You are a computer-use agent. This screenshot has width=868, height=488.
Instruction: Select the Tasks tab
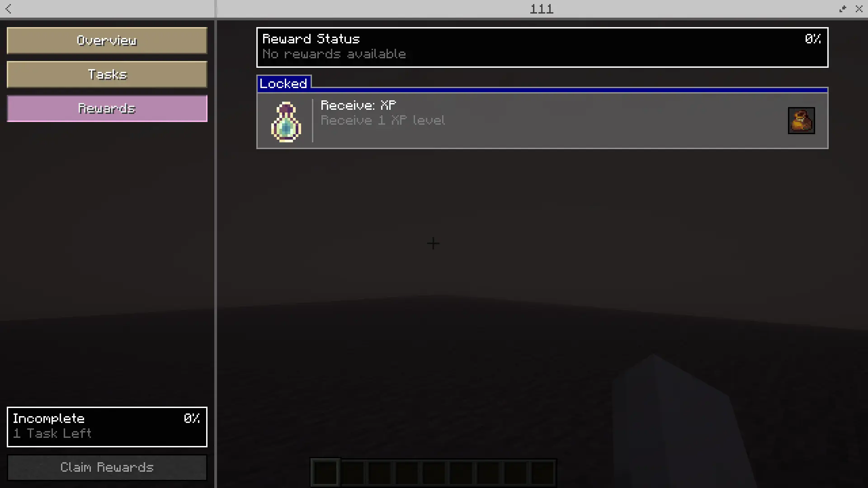point(107,75)
